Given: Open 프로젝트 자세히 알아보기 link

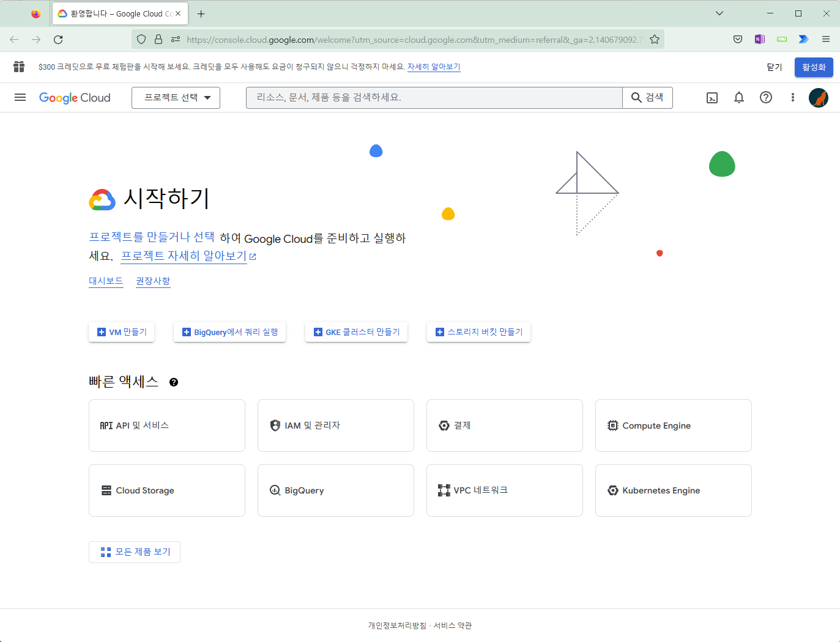Looking at the screenshot, I should (188, 256).
